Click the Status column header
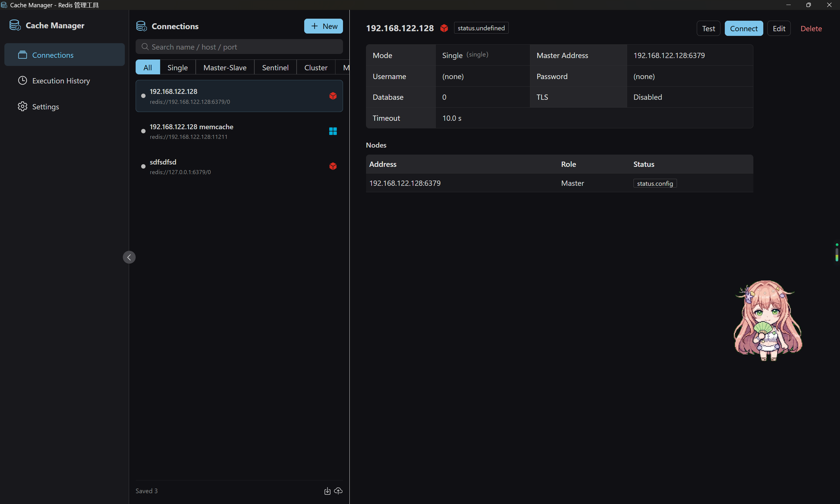The image size is (840, 504). coord(643,164)
